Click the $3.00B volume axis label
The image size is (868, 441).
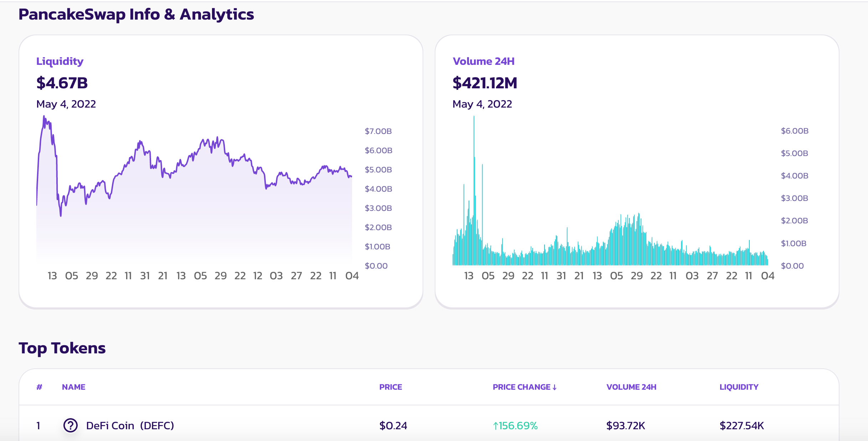(x=794, y=198)
